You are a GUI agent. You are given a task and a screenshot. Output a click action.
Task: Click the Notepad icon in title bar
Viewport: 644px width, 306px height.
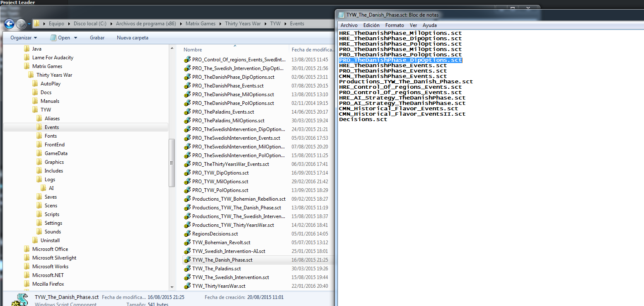pyautogui.click(x=341, y=15)
